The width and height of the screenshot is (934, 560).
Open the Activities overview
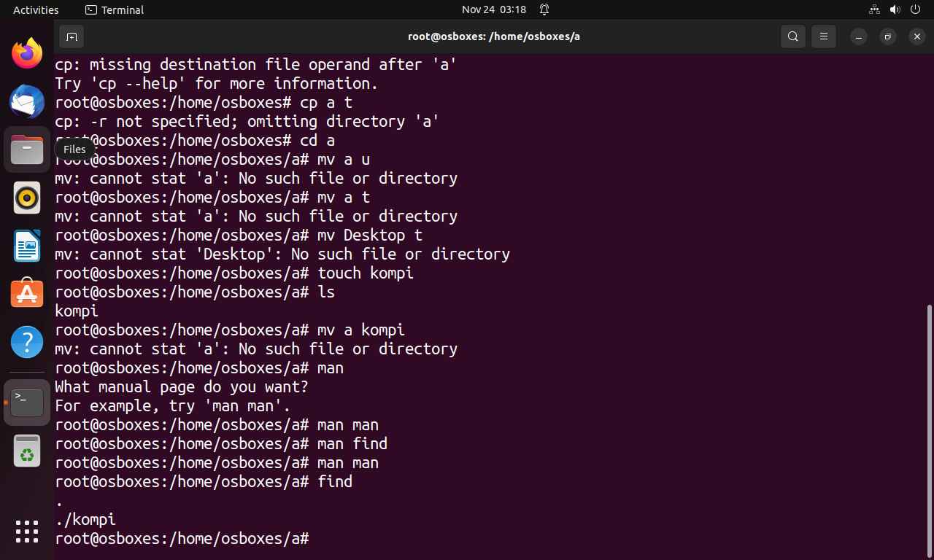tap(36, 9)
